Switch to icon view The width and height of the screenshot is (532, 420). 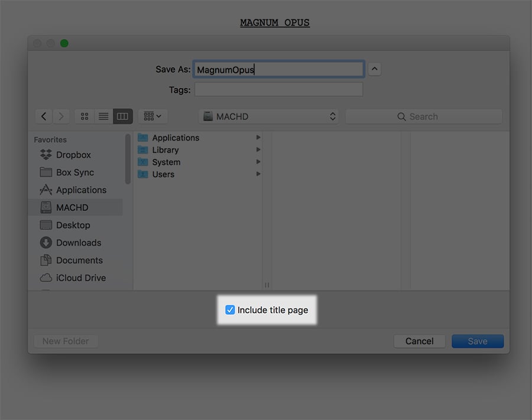(x=83, y=116)
